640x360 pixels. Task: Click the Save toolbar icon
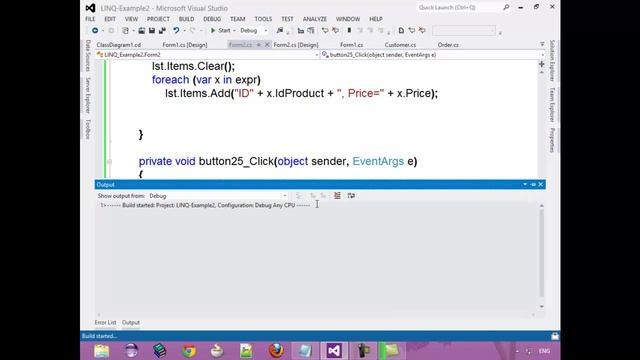coord(152,31)
